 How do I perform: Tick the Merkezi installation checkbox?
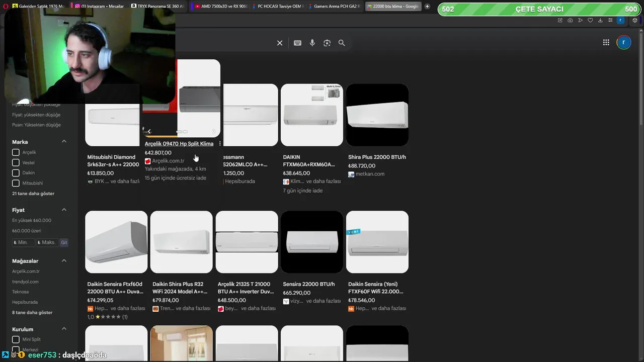tap(16, 349)
